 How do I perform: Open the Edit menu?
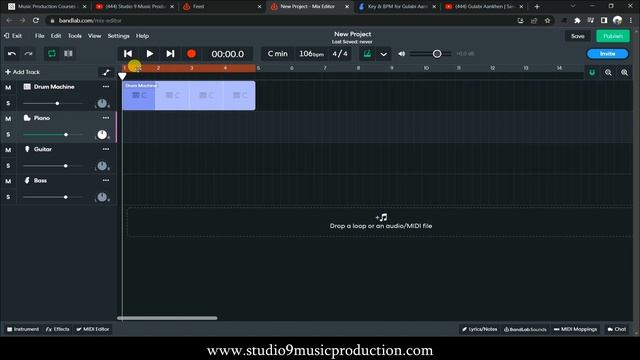tap(56, 36)
